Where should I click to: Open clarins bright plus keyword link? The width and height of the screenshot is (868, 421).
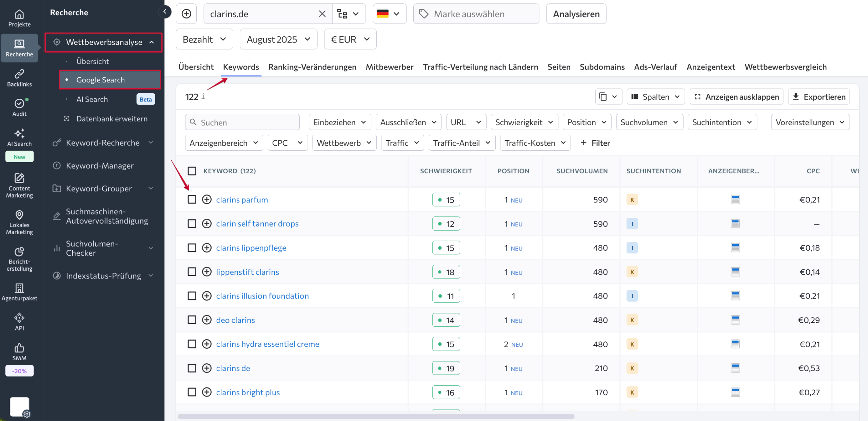pos(248,392)
